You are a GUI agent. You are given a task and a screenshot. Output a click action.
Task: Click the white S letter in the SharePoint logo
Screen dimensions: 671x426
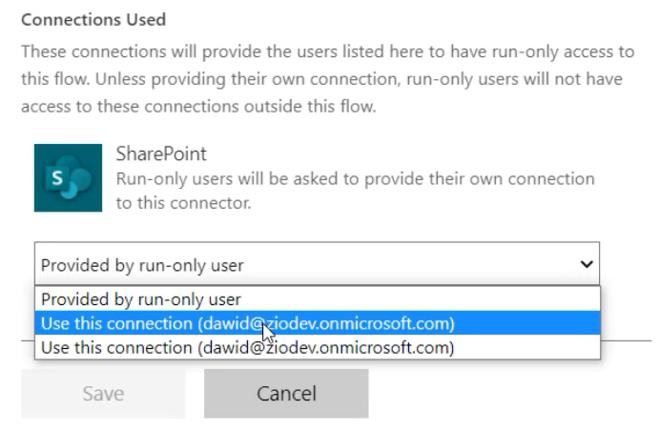(57, 177)
